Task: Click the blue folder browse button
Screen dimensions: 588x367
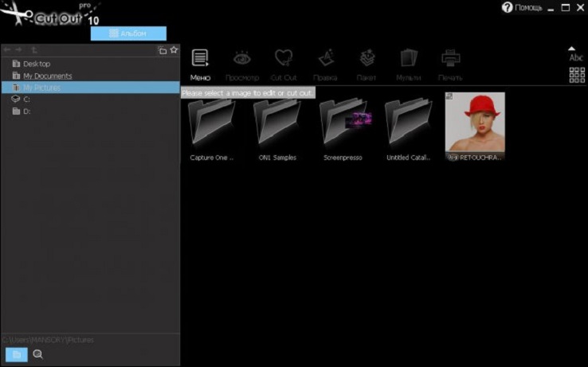Action: point(17,354)
